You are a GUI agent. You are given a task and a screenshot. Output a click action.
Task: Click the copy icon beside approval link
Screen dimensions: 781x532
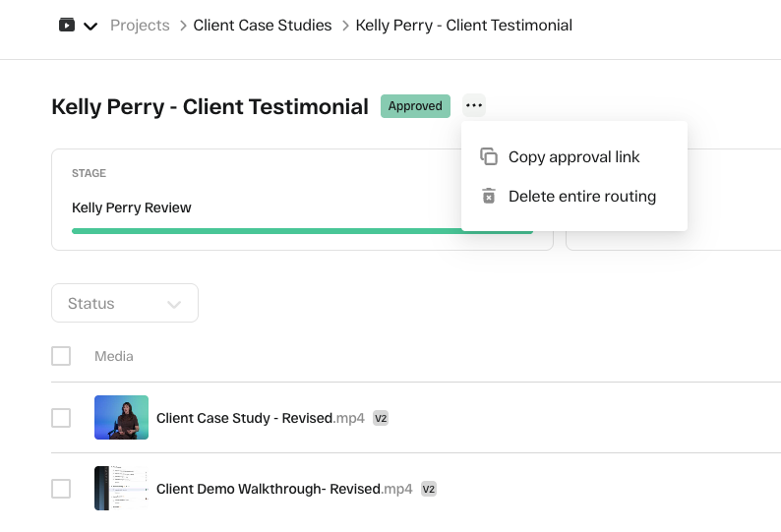pos(488,156)
